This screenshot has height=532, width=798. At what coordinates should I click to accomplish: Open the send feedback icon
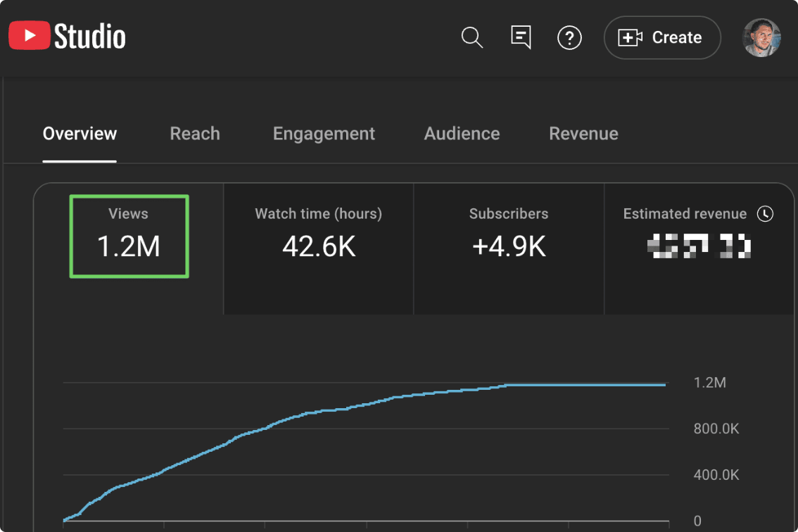(521, 37)
